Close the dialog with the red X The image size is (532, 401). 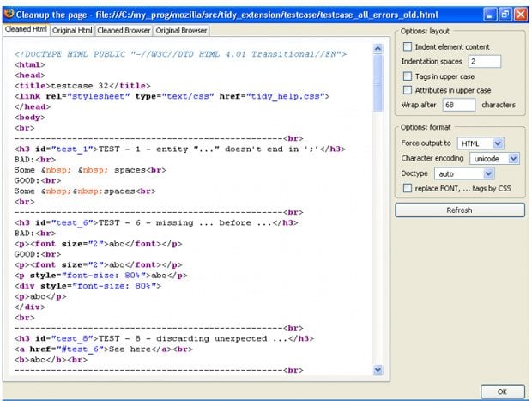pos(520,15)
